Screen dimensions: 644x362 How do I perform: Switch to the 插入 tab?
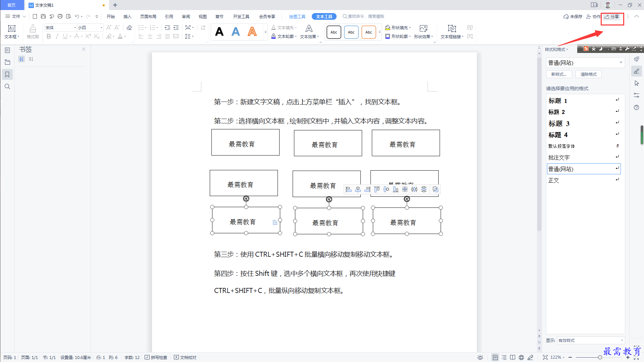point(127,16)
